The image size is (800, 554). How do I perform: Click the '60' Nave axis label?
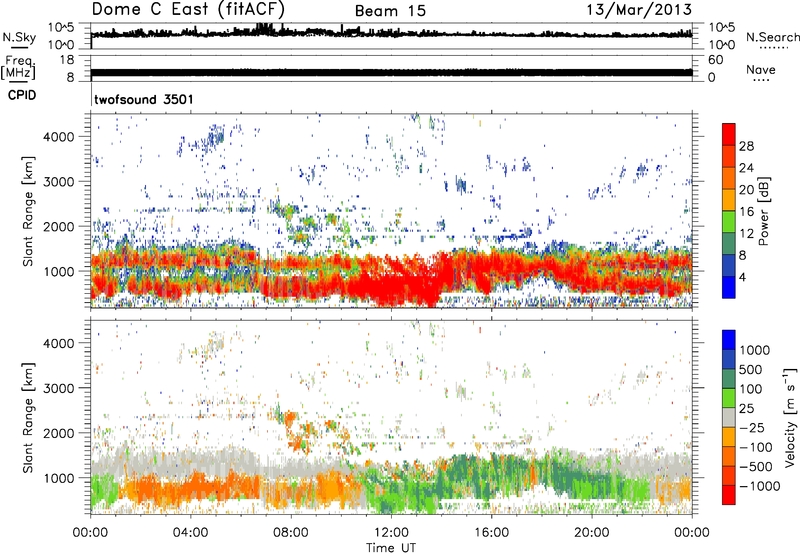[x=715, y=60]
